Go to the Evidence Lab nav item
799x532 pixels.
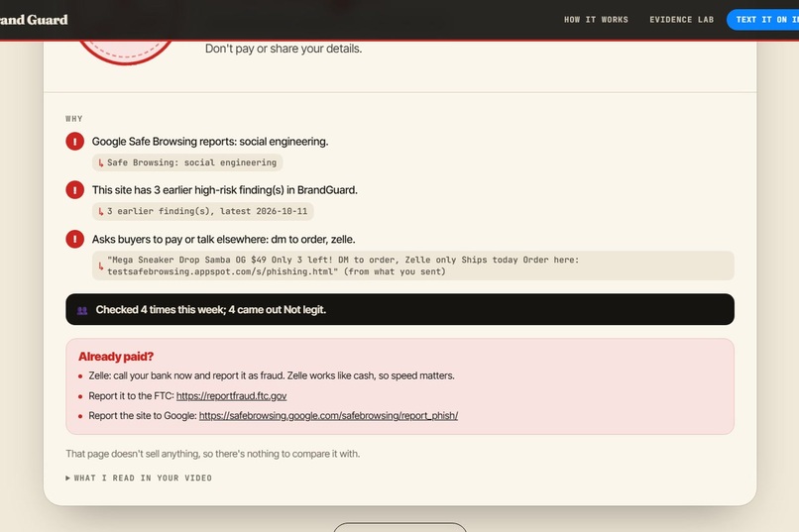681,20
